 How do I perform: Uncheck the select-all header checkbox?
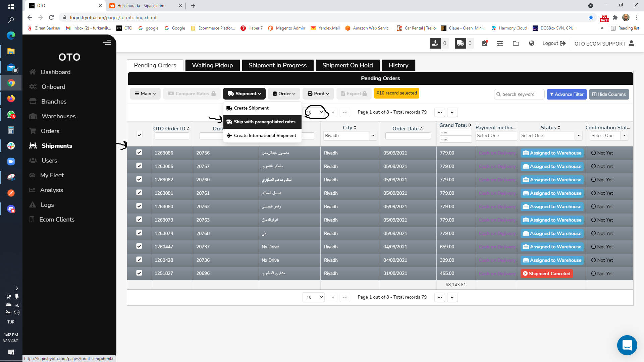140,135
